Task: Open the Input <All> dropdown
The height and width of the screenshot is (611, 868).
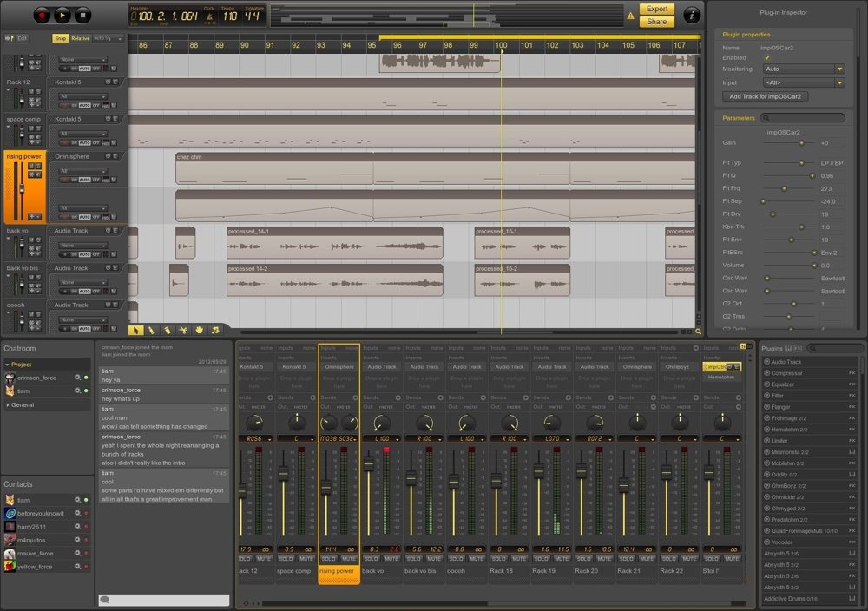Action: point(804,82)
